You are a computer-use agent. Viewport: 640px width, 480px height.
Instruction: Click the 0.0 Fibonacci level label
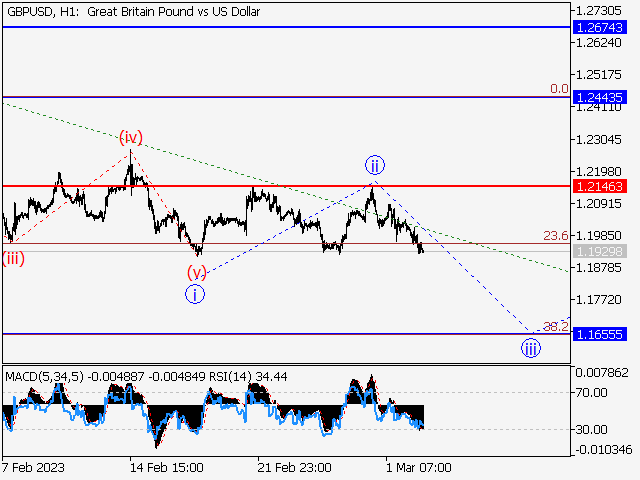(559, 89)
